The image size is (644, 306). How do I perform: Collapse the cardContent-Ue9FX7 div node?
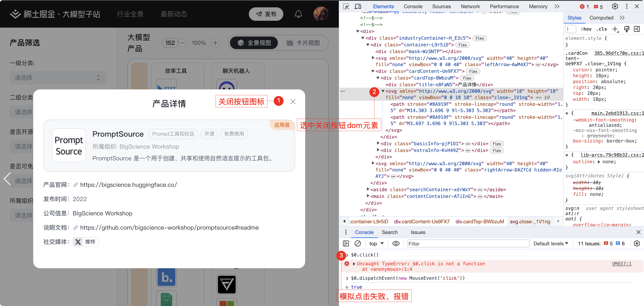click(373, 71)
